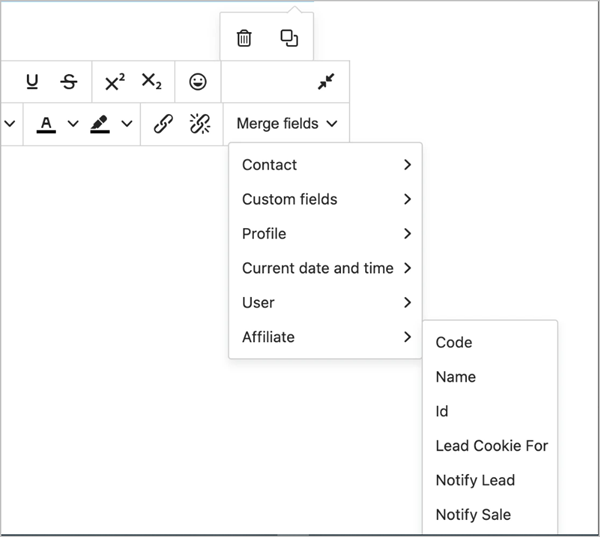The height and width of the screenshot is (537, 600).
Task: Toggle strikethrough formatting
Action: (69, 82)
